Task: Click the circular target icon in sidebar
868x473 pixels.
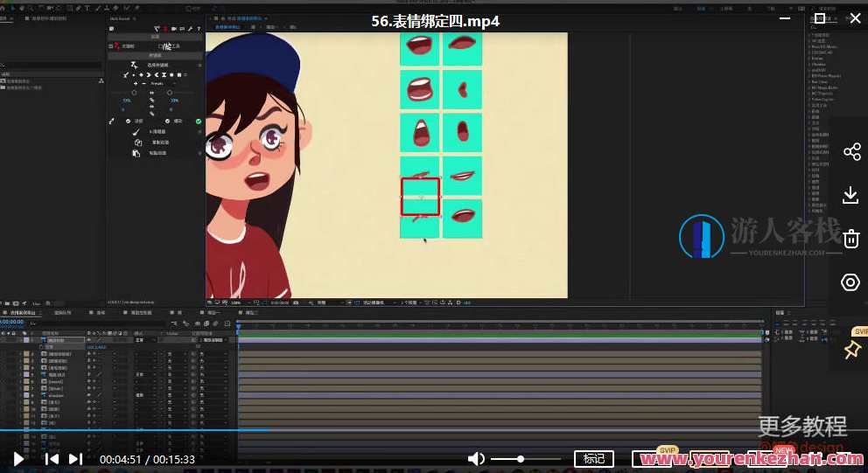Action: coord(850,282)
